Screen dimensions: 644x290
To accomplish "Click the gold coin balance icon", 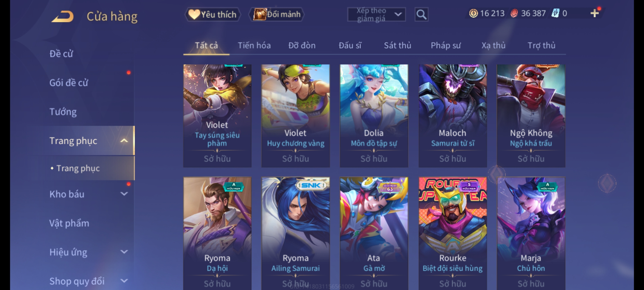I will coord(473,13).
